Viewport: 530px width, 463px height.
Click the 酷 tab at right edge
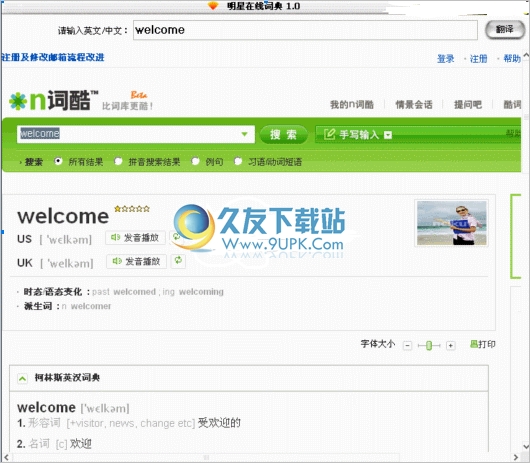(512, 105)
